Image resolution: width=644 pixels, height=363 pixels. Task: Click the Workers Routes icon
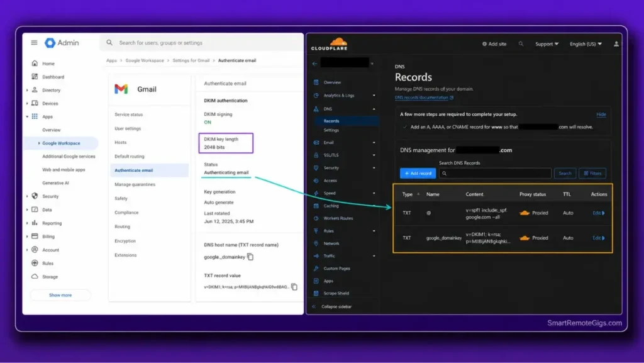coord(316,218)
